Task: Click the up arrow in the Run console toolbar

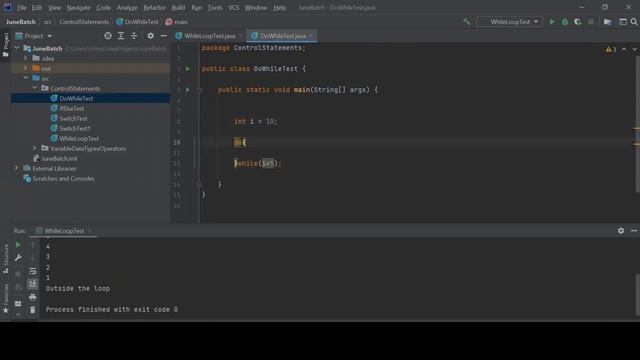Action: coord(33,245)
